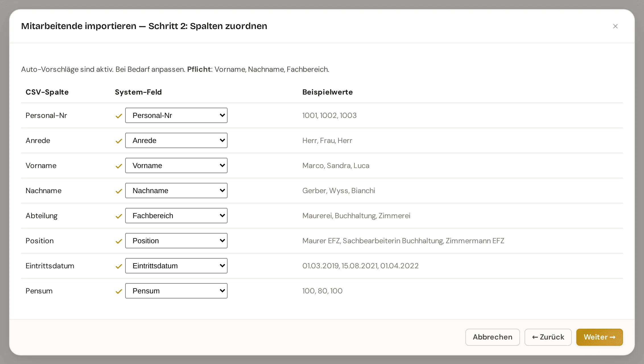Click the 'Eintrittsdatum' CSV column label
Viewport: 644px width, 364px height.
coord(50,266)
